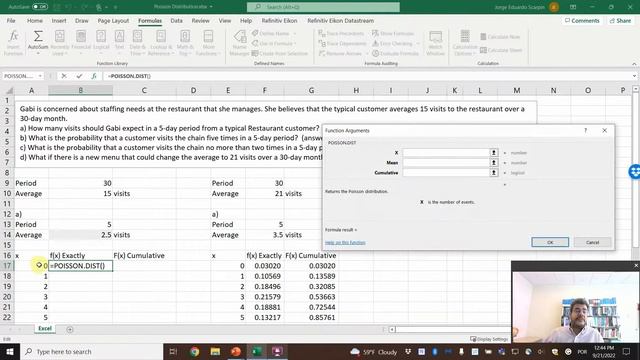640x360 pixels.
Task: Collapse the ribbon with the chevron
Action: pyautogui.click(x=634, y=64)
